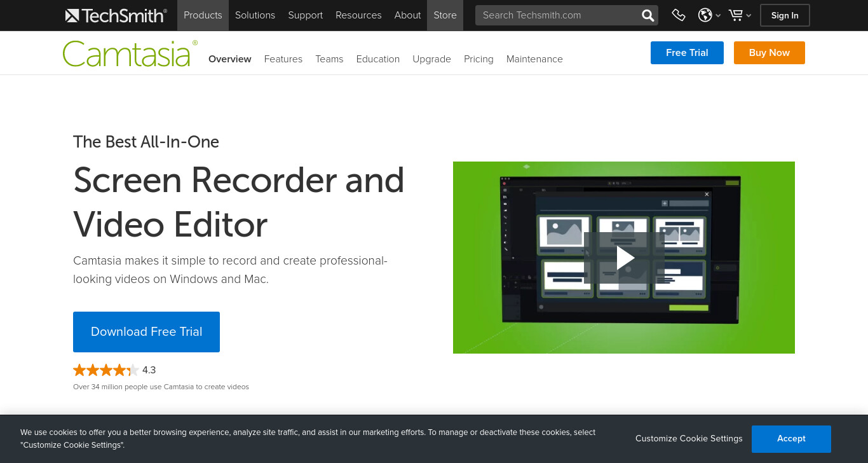Click the search magnifier icon
868x463 pixels.
[x=648, y=15]
